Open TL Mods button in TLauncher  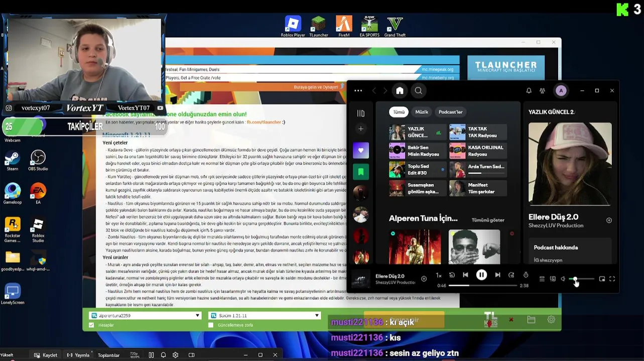(490, 319)
